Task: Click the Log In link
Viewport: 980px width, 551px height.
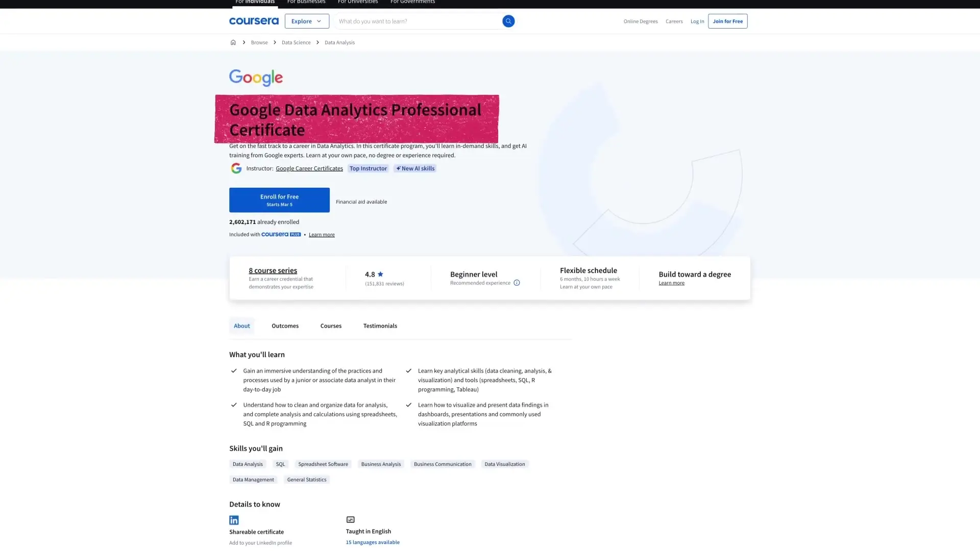Action: 697,21
